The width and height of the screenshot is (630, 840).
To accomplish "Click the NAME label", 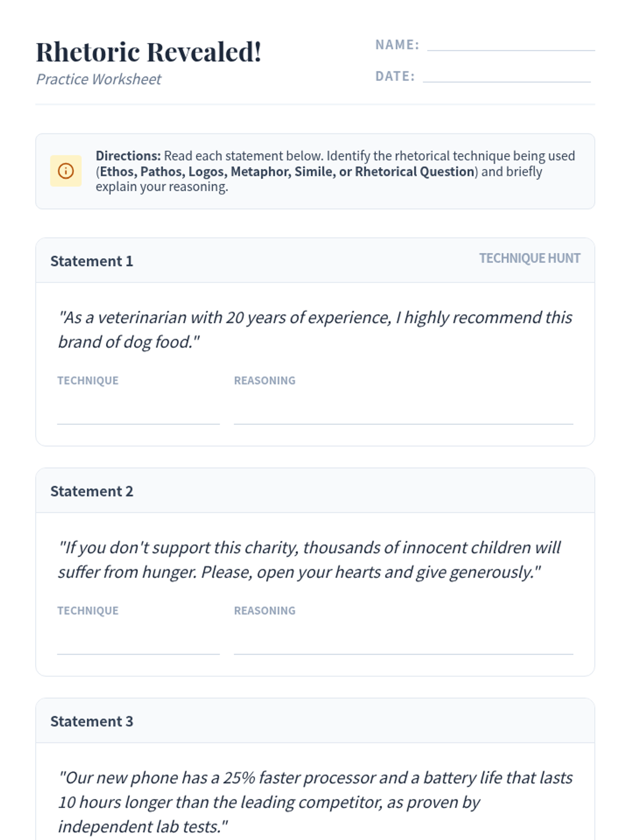I will pos(397,45).
